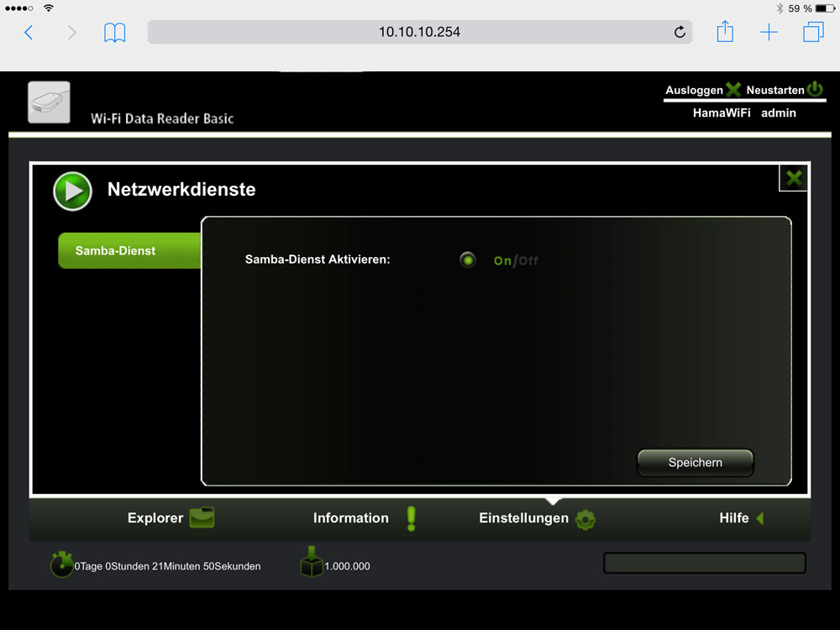Tap the battery indicator in status bar
840x630 pixels.
[x=825, y=8]
